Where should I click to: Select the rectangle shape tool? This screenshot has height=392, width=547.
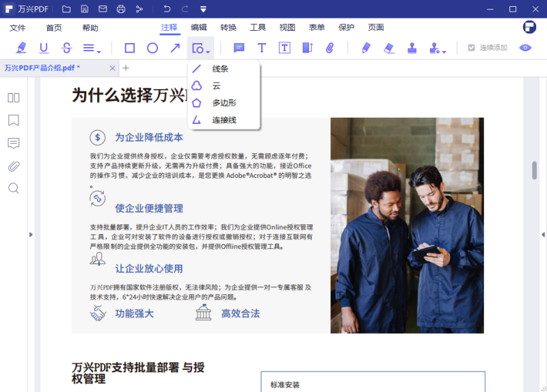pyautogui.click(x=129, y=48)
